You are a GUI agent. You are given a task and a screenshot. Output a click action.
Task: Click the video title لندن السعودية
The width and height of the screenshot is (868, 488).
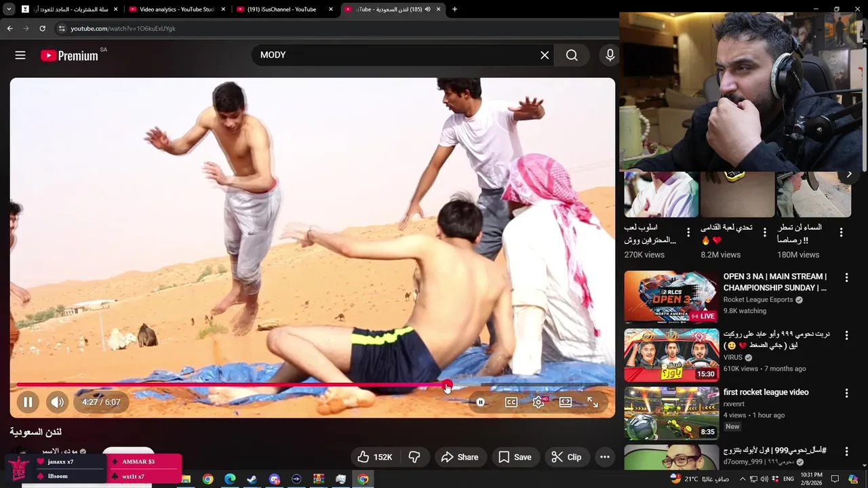point(36,432)
